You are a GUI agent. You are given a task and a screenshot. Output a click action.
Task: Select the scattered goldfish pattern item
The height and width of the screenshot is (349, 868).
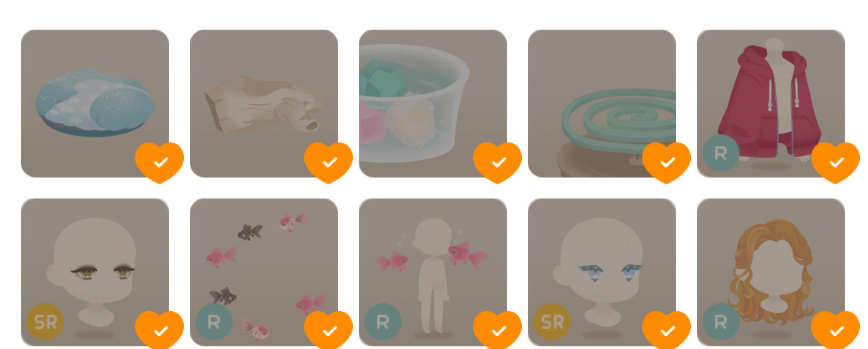[x=264, y=272]
